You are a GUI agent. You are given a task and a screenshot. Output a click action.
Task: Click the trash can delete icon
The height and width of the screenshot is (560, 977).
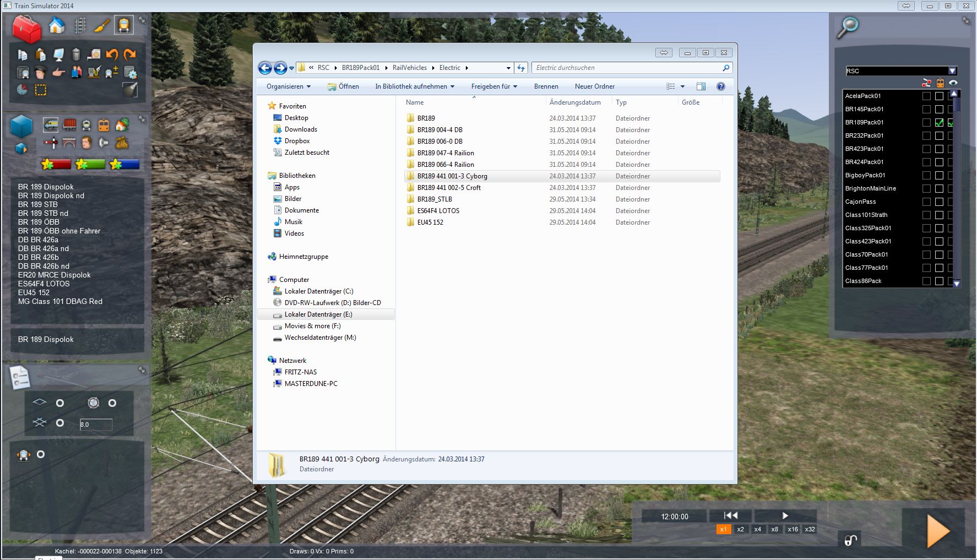(76, 55)
